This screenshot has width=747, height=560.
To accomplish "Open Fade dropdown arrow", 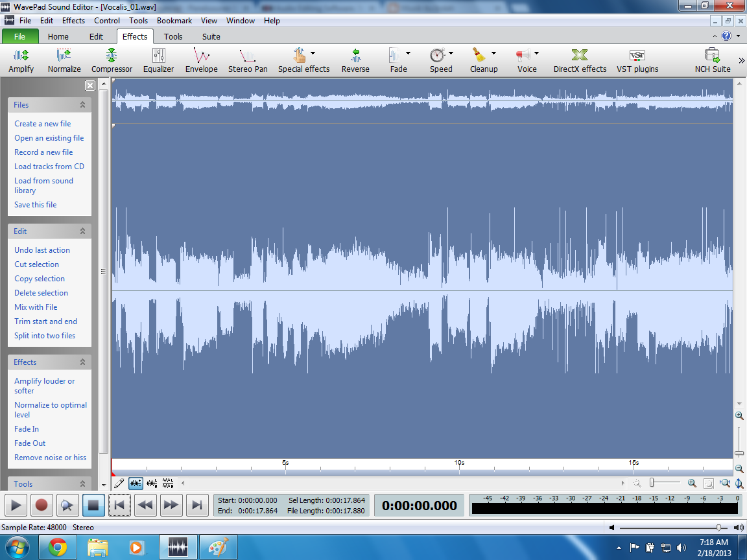I will [x=408, y=53].
